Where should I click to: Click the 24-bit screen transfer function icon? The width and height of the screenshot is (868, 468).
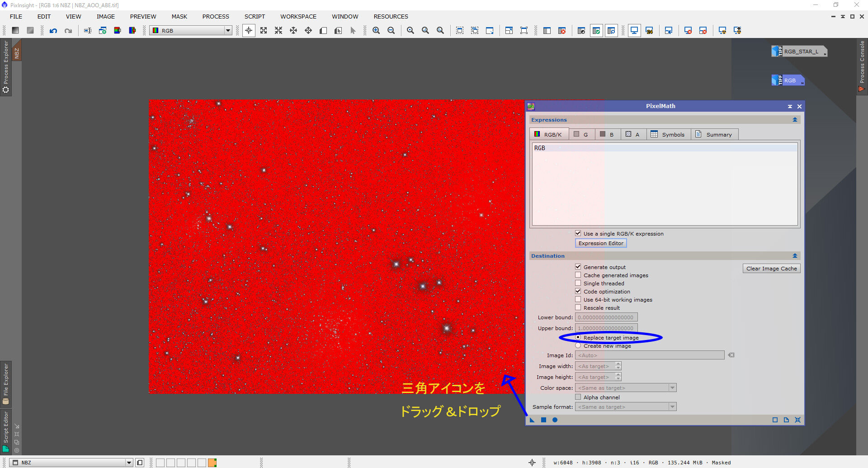650,30
